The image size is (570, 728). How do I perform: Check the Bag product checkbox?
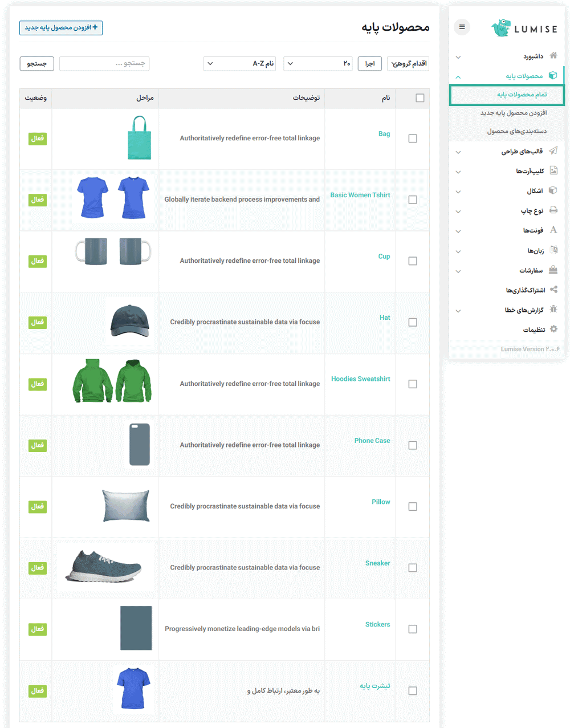tap(413, 139)
